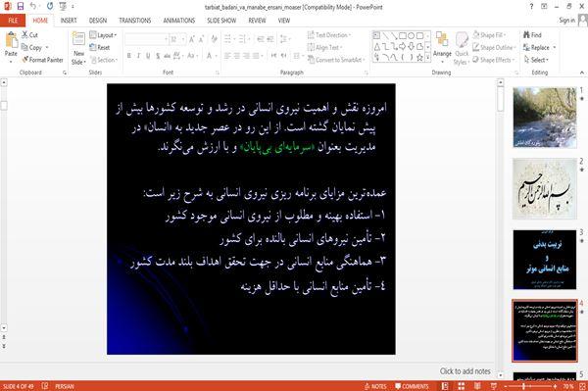Switch to the DESIGN tab
Viewport: 588px width, 391px height.
(98, 21)
